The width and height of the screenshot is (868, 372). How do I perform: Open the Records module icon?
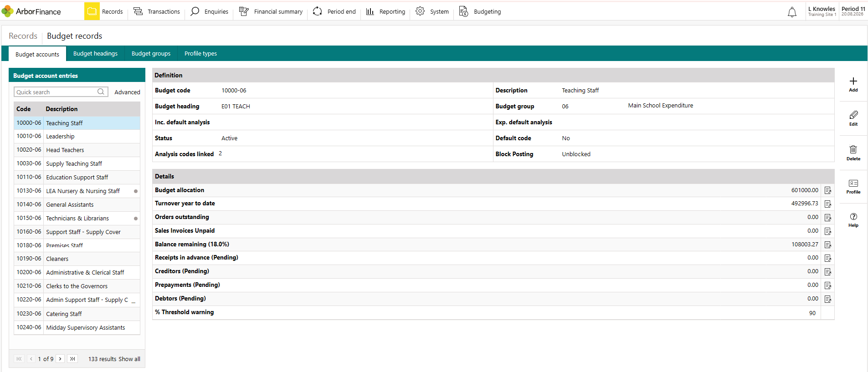pos(92,11)
